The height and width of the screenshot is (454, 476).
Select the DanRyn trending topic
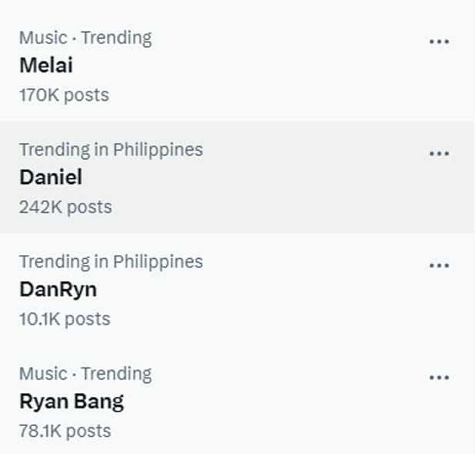[x=58, y=289]
